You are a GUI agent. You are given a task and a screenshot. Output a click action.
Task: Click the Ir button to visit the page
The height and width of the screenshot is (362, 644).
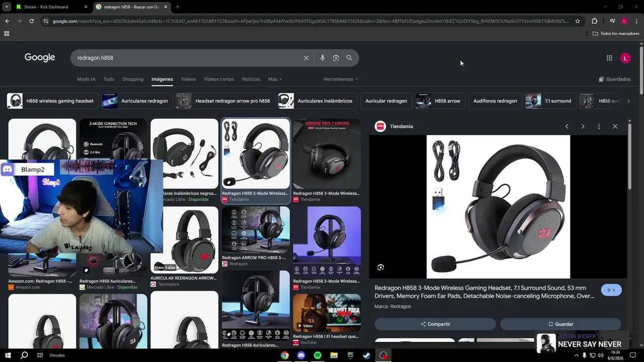(611, 290)
